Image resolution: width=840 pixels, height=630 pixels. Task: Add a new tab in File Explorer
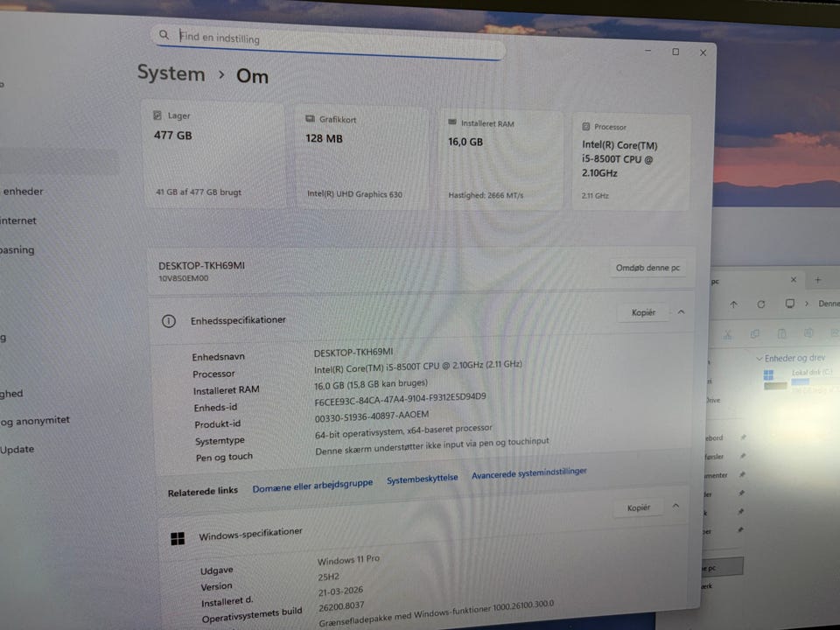click(x=817, y=280)
